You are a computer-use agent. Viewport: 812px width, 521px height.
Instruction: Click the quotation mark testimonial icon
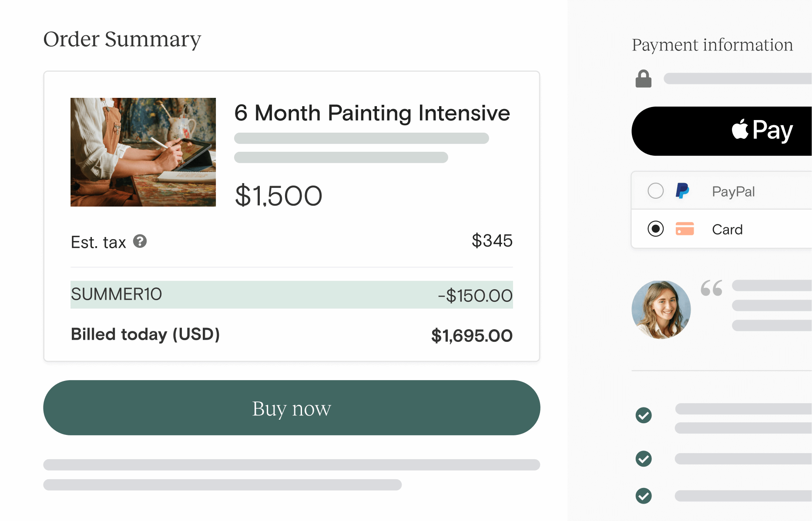click(711, 288)
